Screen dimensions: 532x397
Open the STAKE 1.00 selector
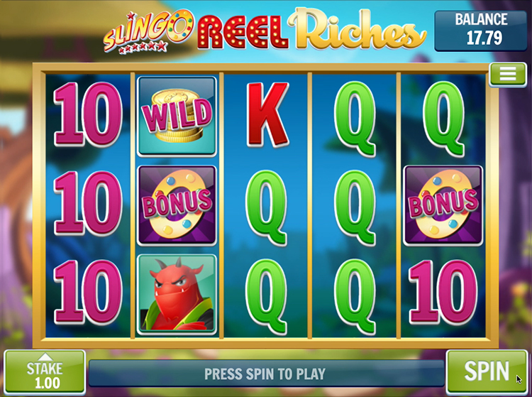[45, 372]
